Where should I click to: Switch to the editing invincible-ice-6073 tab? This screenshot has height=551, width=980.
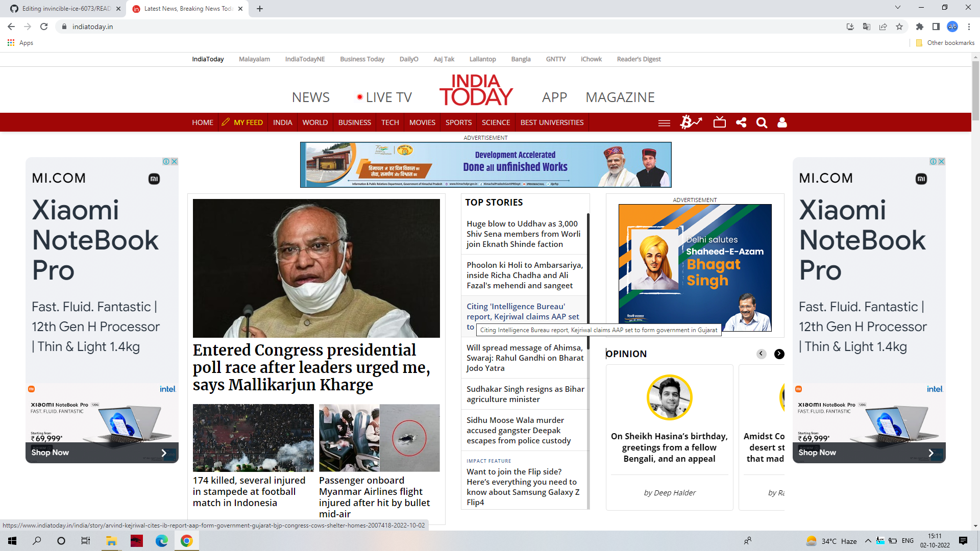[61, 9]
